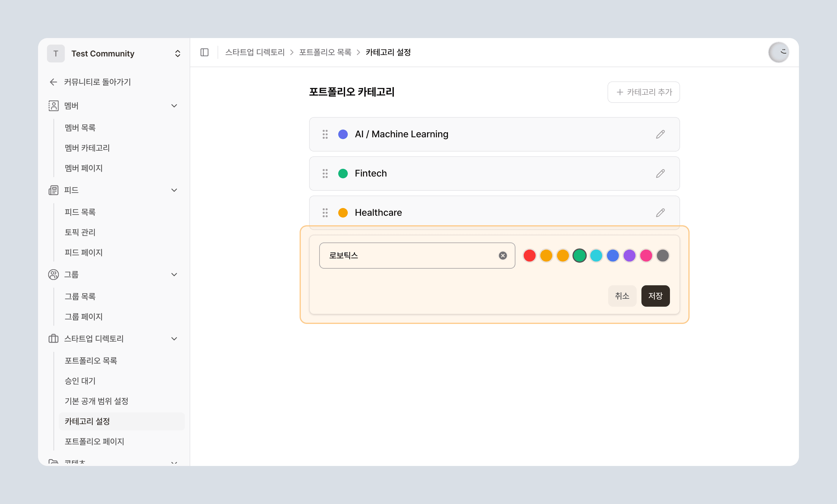Grab the Healthcare drag handle
The width and height of the screenshot is (837, 504).
[325, 212]
